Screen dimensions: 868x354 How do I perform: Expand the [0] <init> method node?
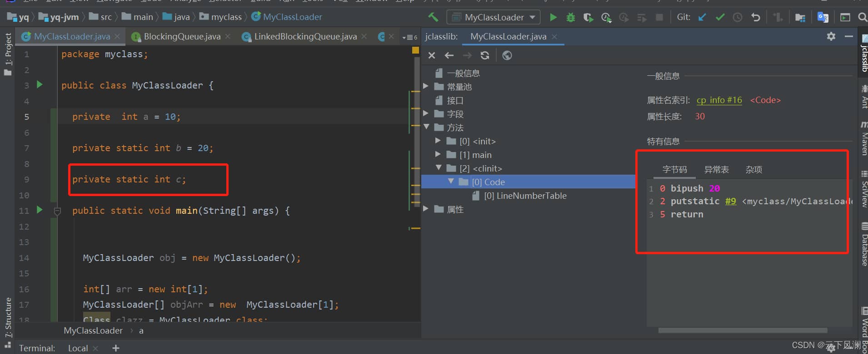click(438, 141)
